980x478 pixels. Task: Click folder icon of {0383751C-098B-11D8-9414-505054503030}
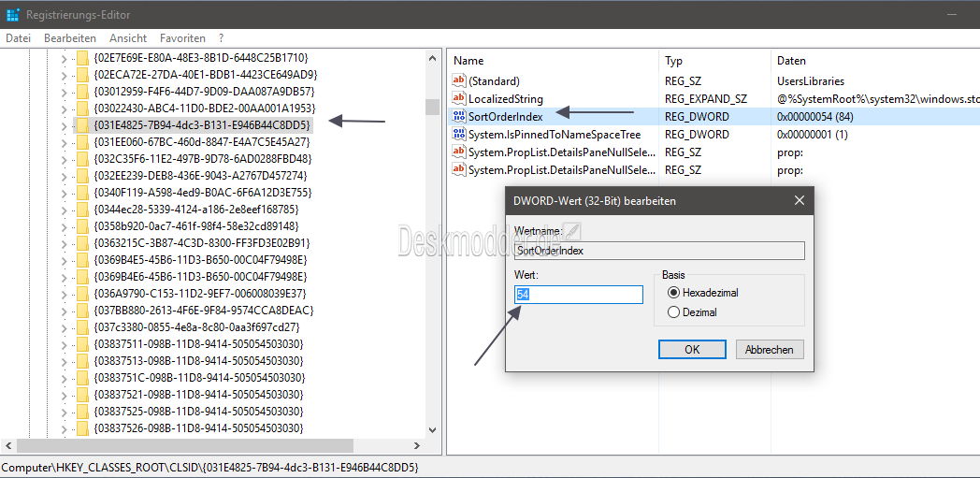(82, 377)
